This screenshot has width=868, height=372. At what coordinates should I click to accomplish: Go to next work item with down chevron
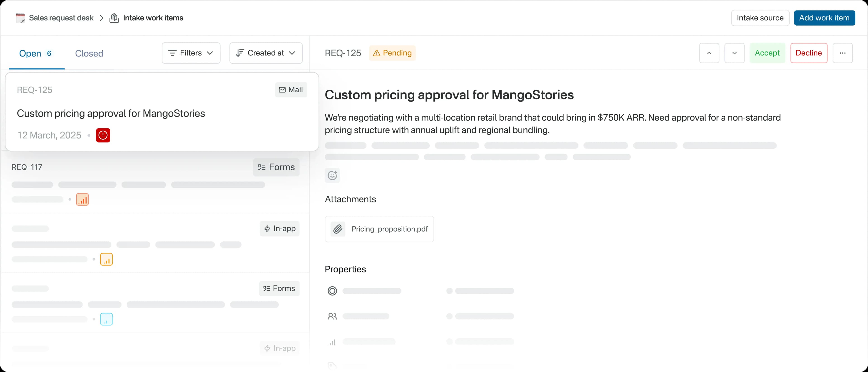click(x=734, y=53)
